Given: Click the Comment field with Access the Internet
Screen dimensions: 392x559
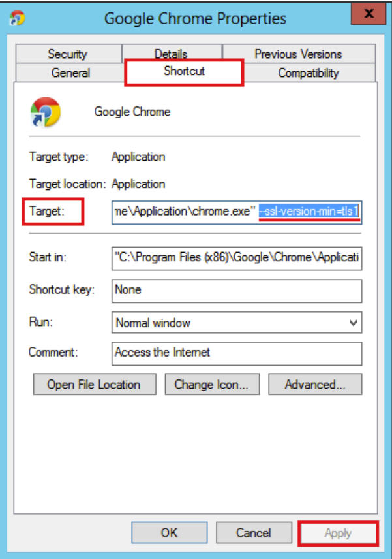Looking at the screenshot, I should [x=237, y=353].
